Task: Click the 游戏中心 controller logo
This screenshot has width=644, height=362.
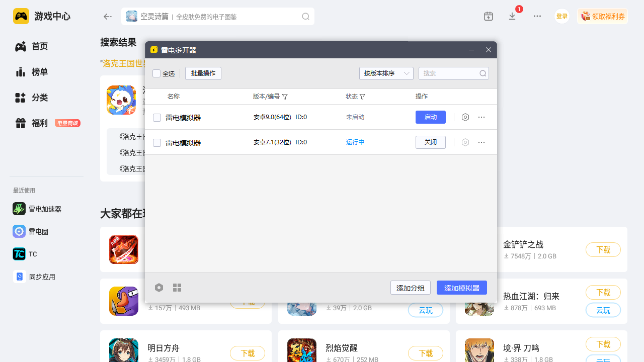Action: (x=21, y=16)
